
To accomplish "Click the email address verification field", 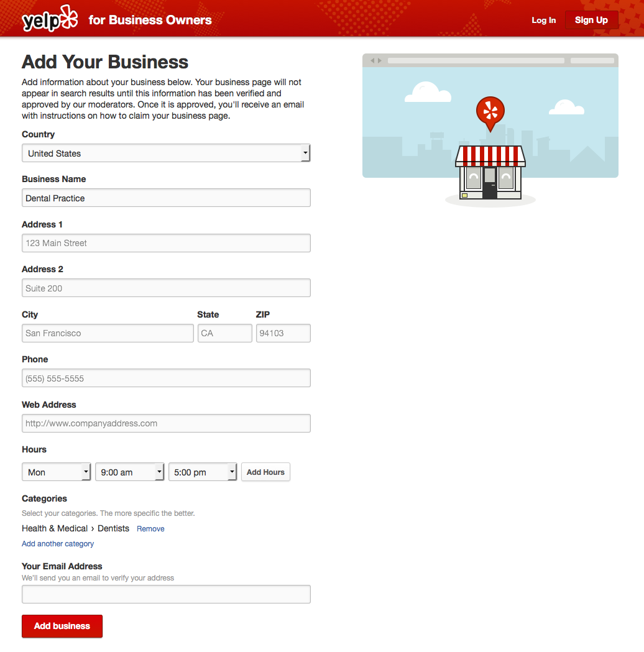I will tap(166, 594).
